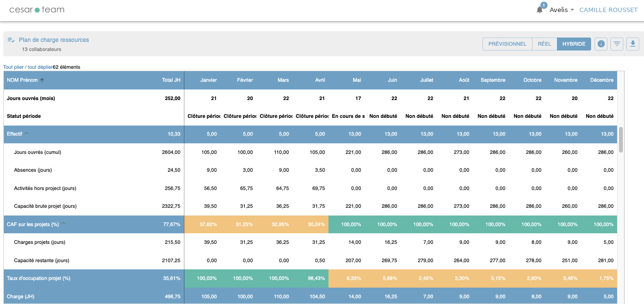Select the HYBRIDE view
Image resolution: width=644 pixels, height=304 pixels.
coord(574,44)
